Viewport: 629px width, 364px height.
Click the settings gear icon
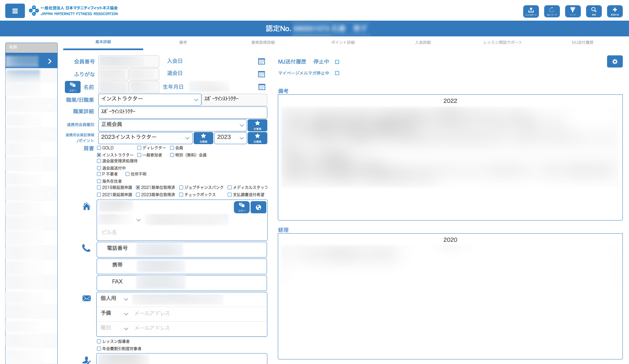615,62
